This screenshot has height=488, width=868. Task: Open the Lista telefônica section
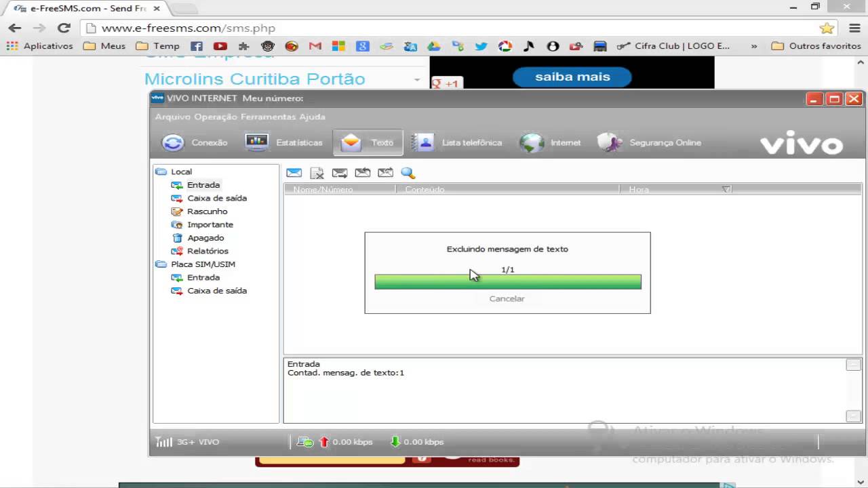pyautogui.click(x=457, y=143)
